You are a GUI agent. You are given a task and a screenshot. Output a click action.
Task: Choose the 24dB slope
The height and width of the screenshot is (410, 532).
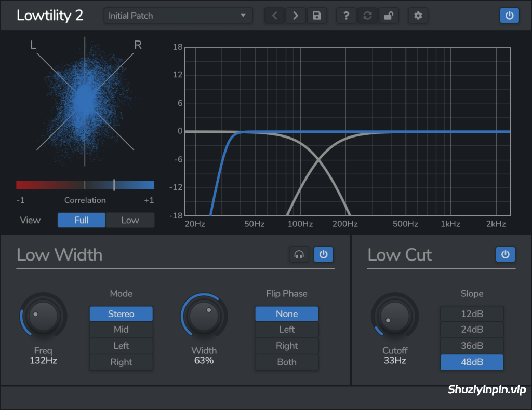[472, 330]
